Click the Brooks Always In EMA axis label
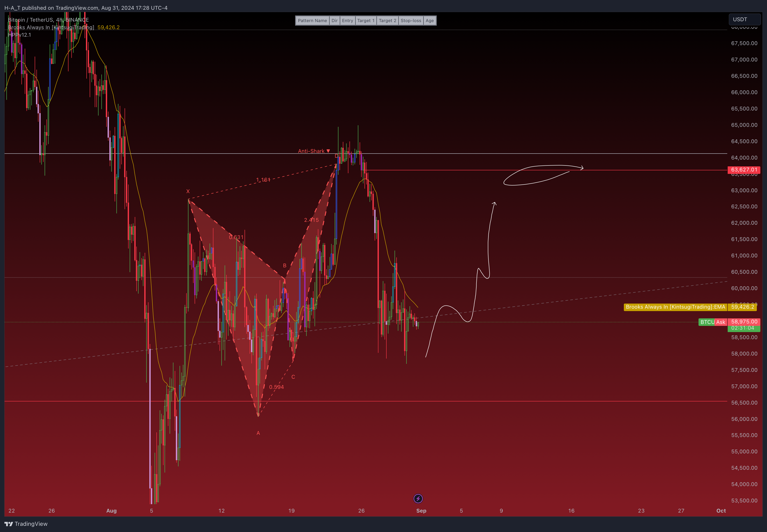This screenshot has width=767, height=532. (x=675, y=307)
